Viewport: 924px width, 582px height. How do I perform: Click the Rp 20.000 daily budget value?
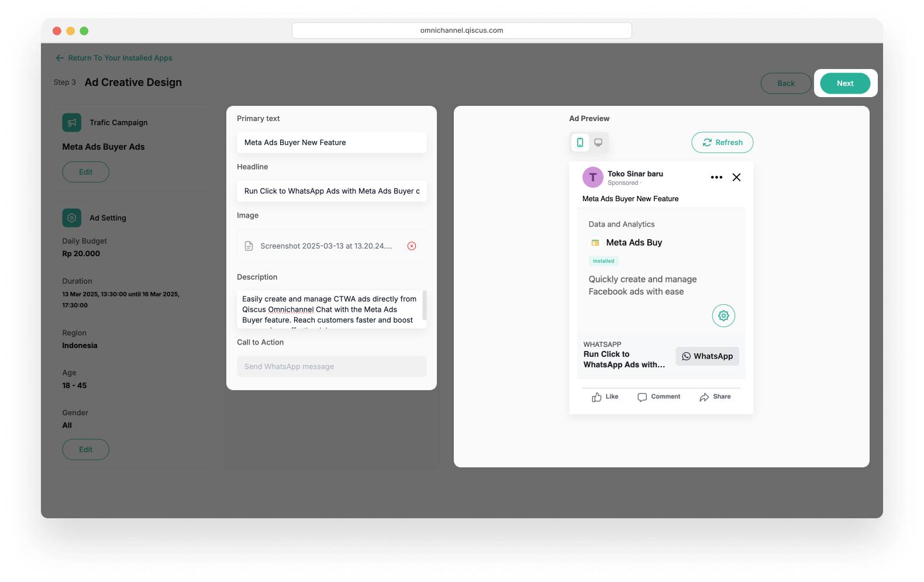(x=81, y=254)
